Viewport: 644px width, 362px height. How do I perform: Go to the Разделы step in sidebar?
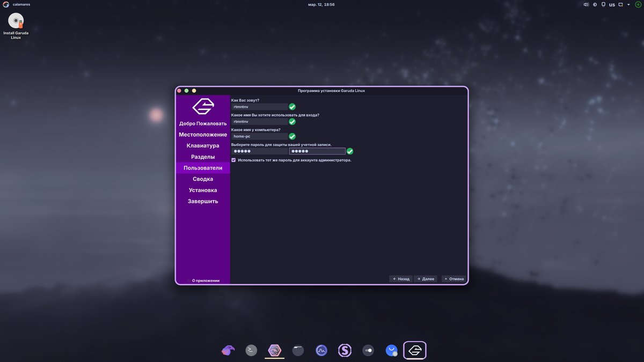(x=203, y=157)
